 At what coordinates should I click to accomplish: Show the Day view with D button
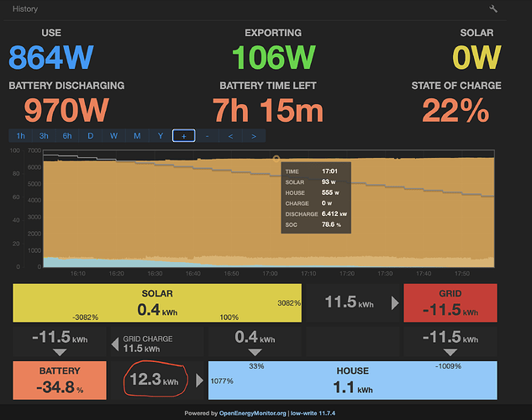tap(91, 135)
